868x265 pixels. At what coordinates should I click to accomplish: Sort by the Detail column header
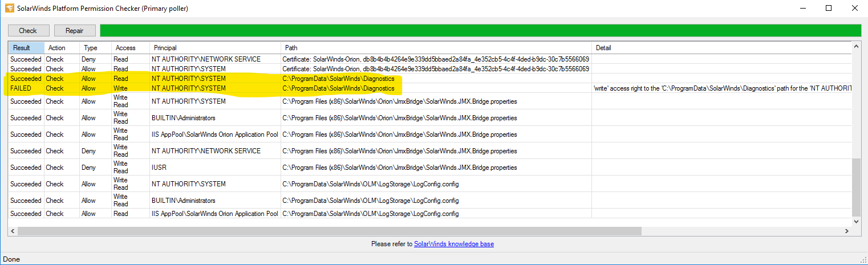(721, 48)
